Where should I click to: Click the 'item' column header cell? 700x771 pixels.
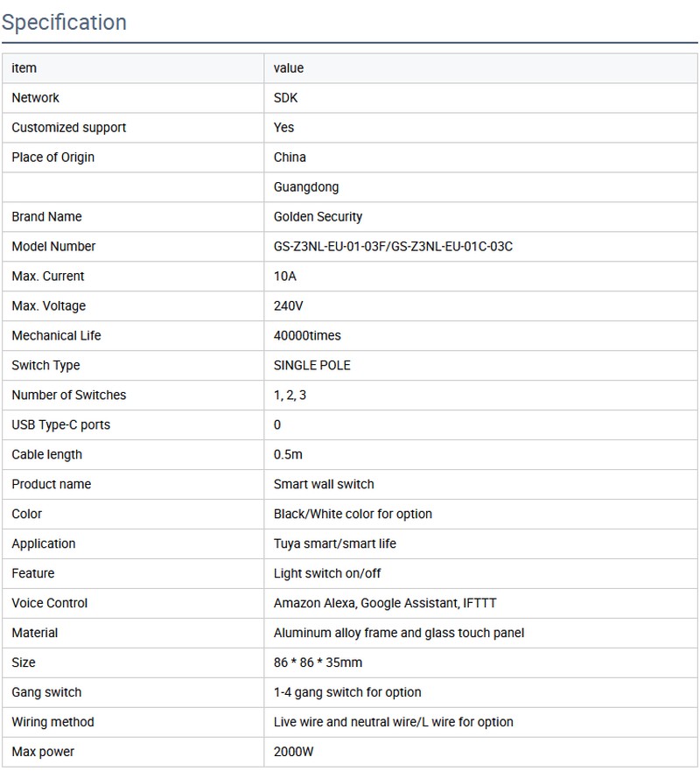tap(24, 68)
